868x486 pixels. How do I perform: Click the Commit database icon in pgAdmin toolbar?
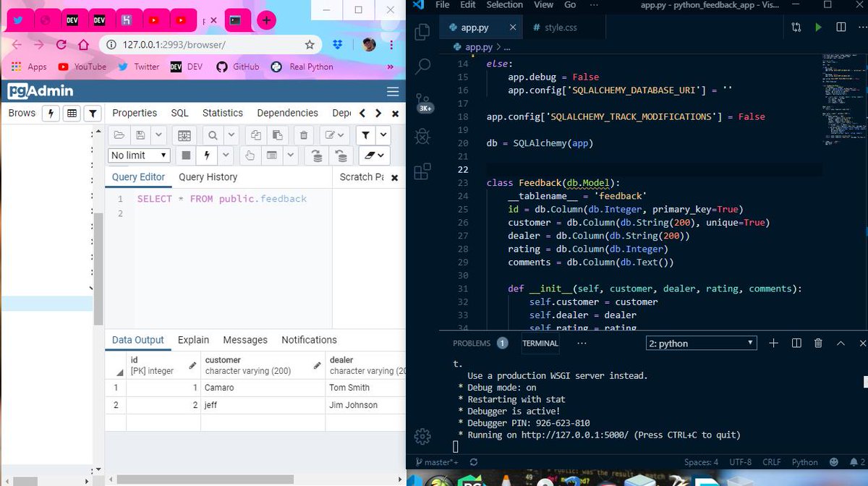316,155
